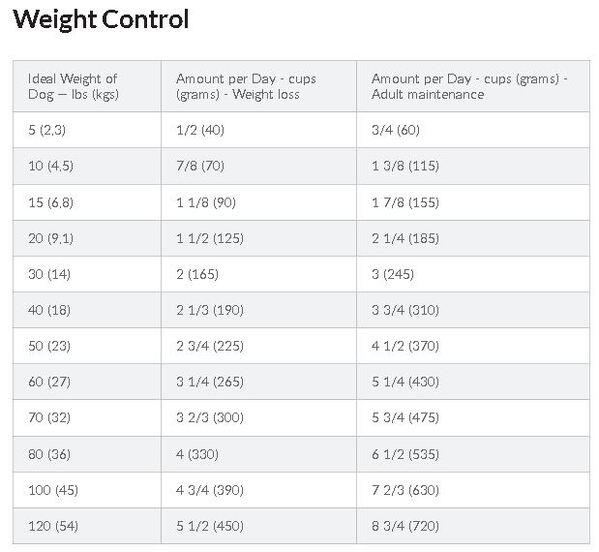Screen dimensions: 599x552
Task: Click the 3 2/3 (300) cell
Action: tap(259, 418)
